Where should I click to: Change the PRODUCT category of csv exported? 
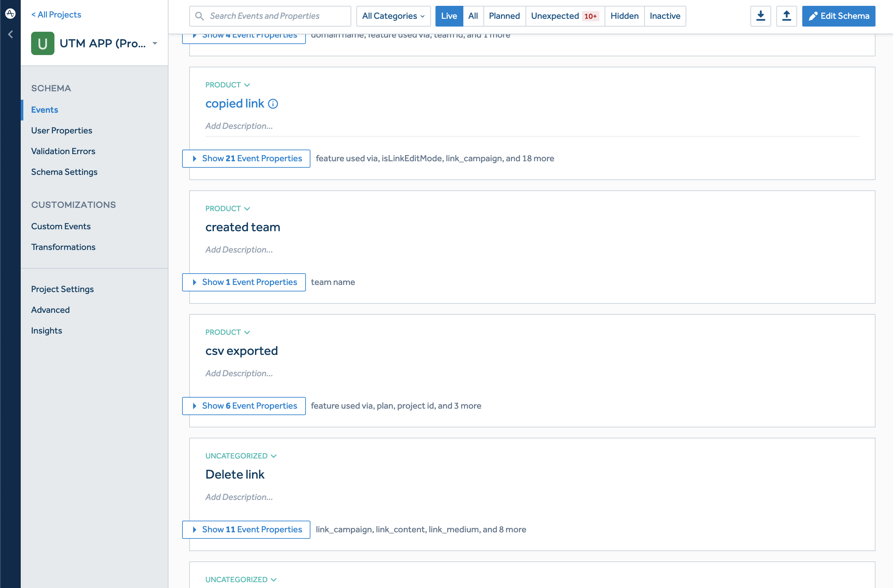pos(227,332)
